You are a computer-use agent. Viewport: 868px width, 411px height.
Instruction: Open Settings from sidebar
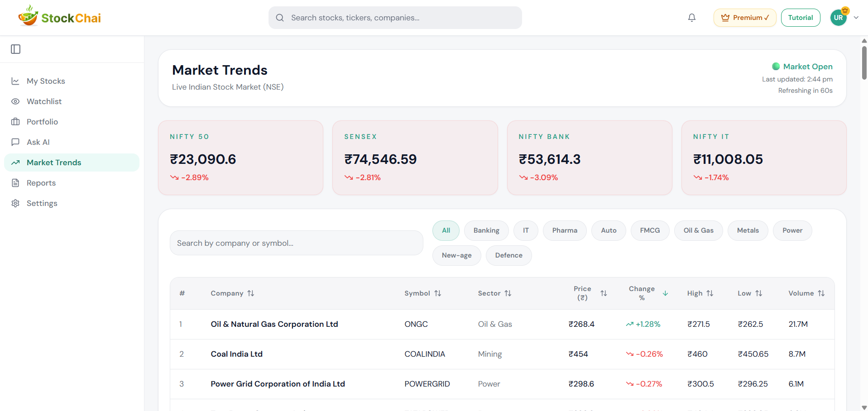tap(72, 203)
